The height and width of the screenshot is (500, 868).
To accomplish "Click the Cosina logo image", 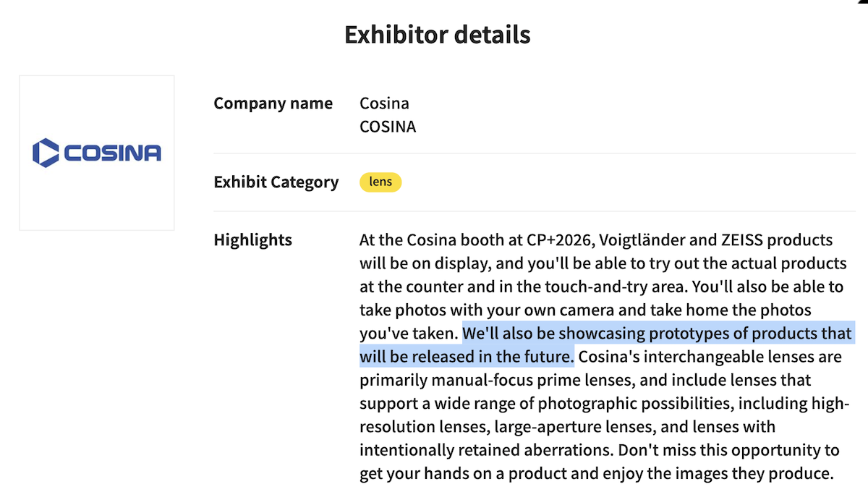I will point(97,153).
